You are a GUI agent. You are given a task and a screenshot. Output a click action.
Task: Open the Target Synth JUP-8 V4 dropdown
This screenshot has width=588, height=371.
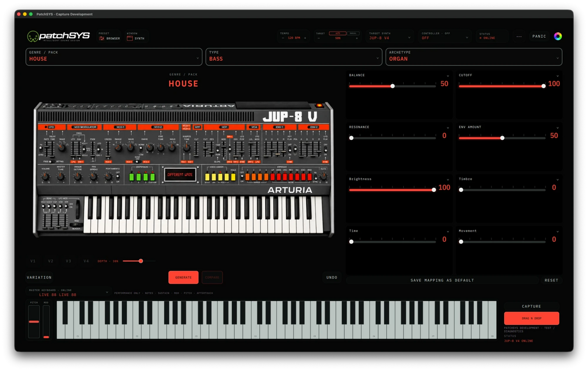(x=389, y=36)
